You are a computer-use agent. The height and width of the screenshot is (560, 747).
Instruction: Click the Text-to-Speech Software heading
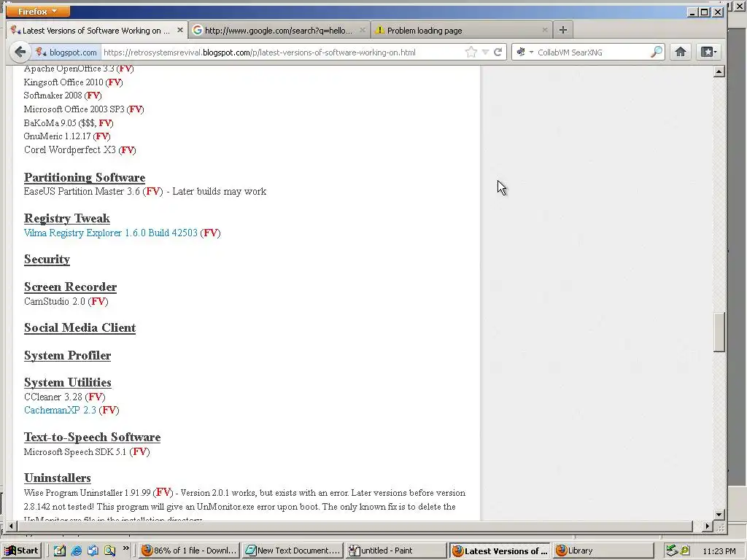click(93, 437)
